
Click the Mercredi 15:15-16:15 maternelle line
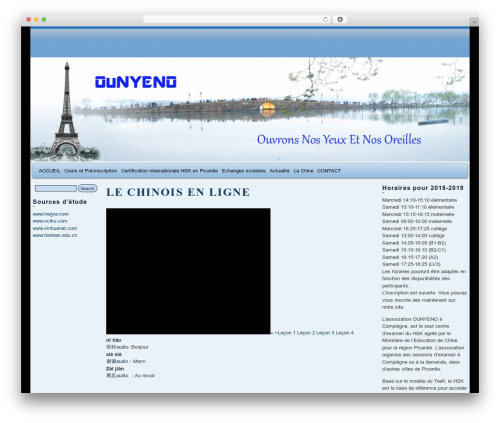(x=418, y=214)
